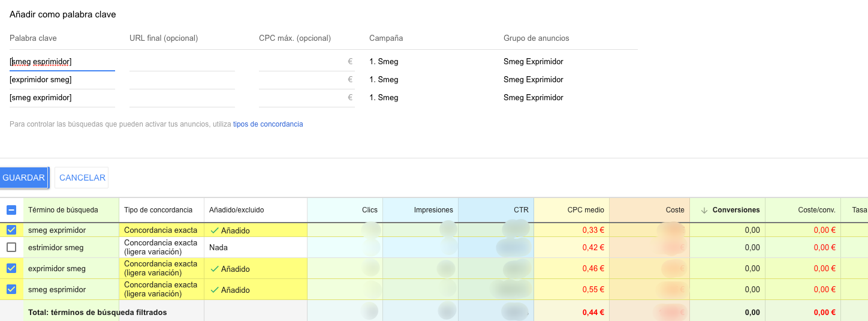Click URL final field for [smeg exprimidor]
The height and width of the screenshot is (321, 868).
(182, 98)
